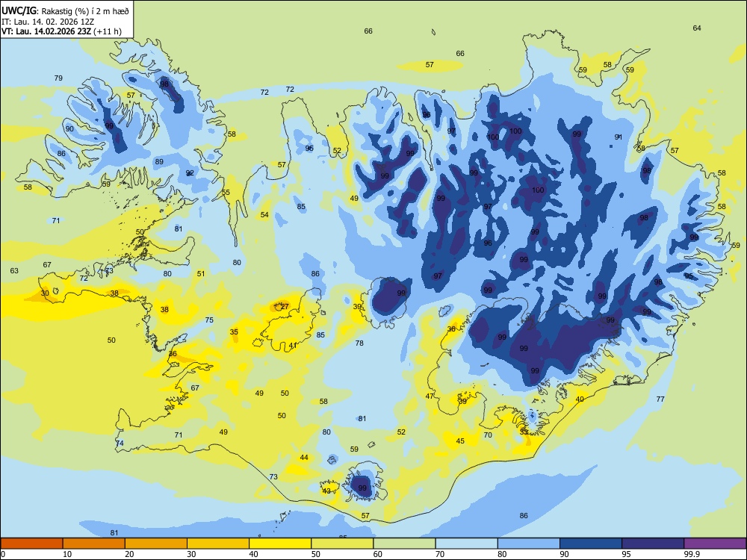This screenshot has width=747, height=560.
Task: Choose the 60–70 light green legend swatch
Action: (x=404, y=544)
